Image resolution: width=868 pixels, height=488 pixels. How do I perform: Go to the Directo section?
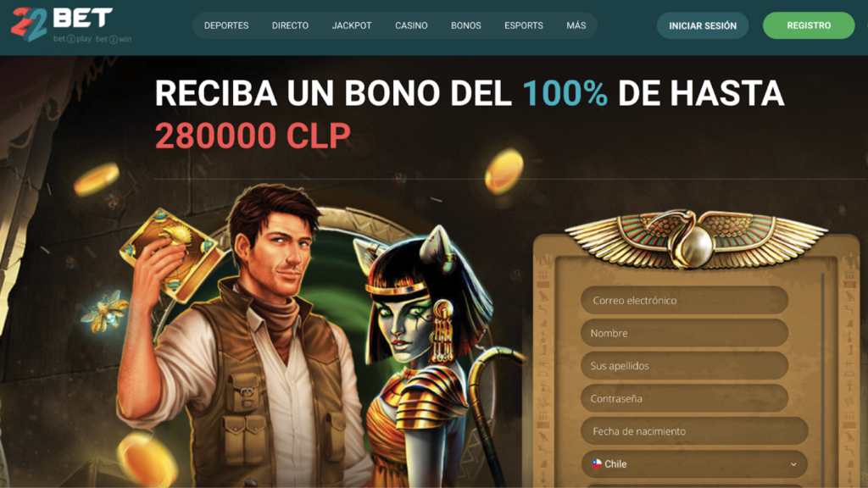290,25
